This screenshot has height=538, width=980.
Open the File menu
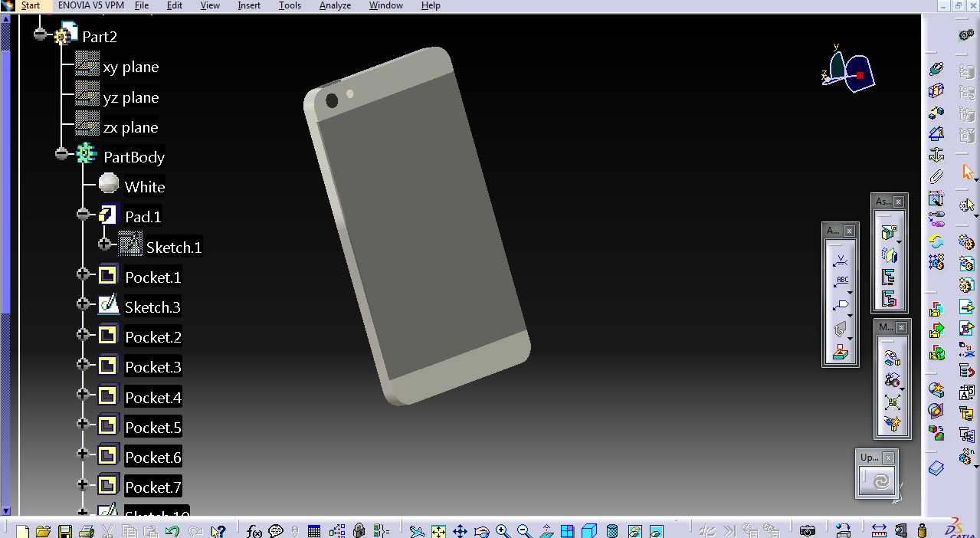coord(142,5)
